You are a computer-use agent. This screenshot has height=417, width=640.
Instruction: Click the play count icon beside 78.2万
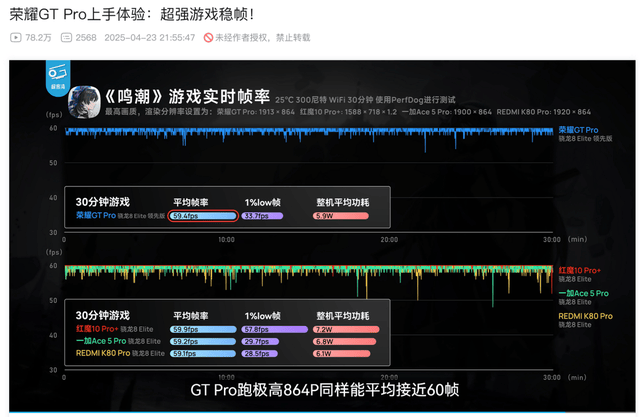(x=16, y=38)
